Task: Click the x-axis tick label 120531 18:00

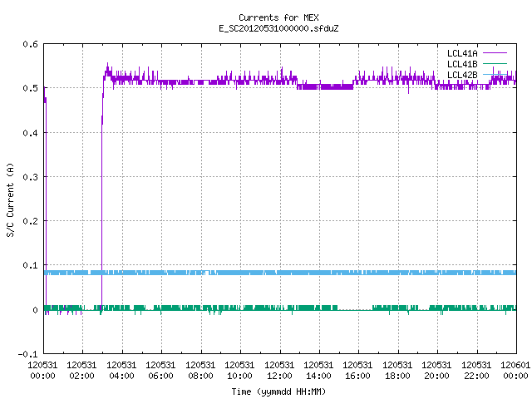Action: (x=397, y=371)
